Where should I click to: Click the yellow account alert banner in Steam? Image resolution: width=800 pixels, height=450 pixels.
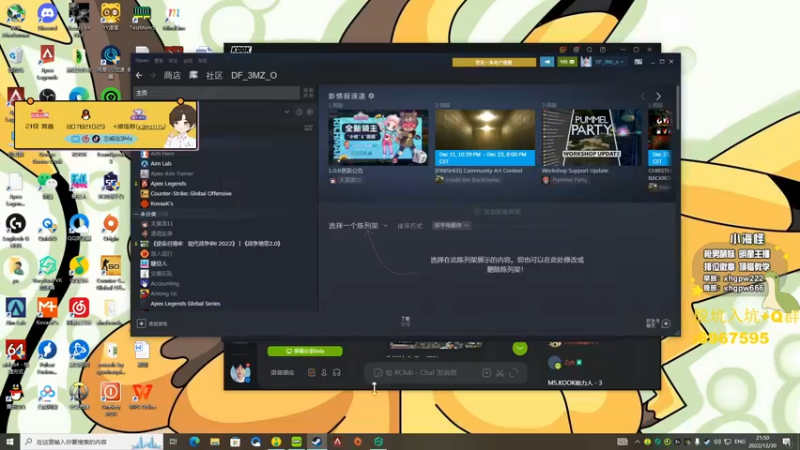click(x=494, y=62)
